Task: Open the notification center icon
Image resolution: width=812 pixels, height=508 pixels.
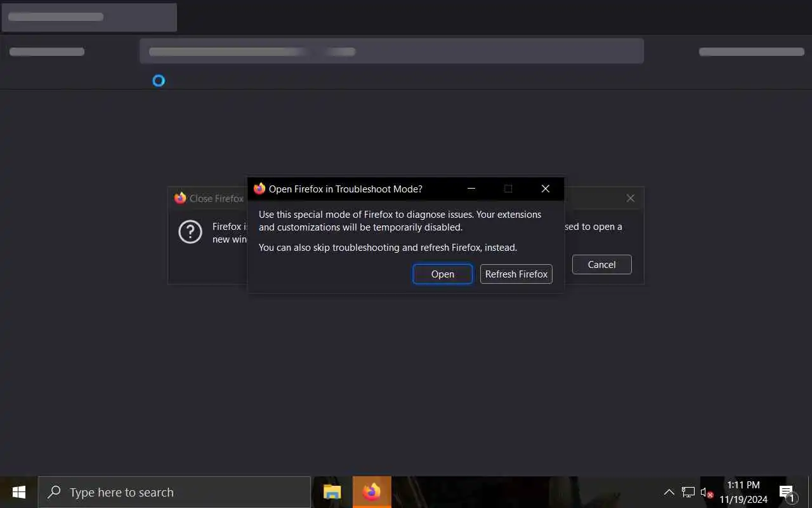Action: (x=787, y=493)
